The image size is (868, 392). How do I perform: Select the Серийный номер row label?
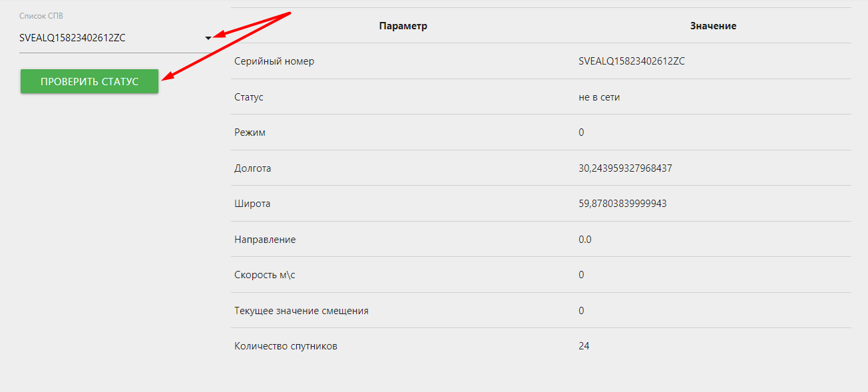274,61
